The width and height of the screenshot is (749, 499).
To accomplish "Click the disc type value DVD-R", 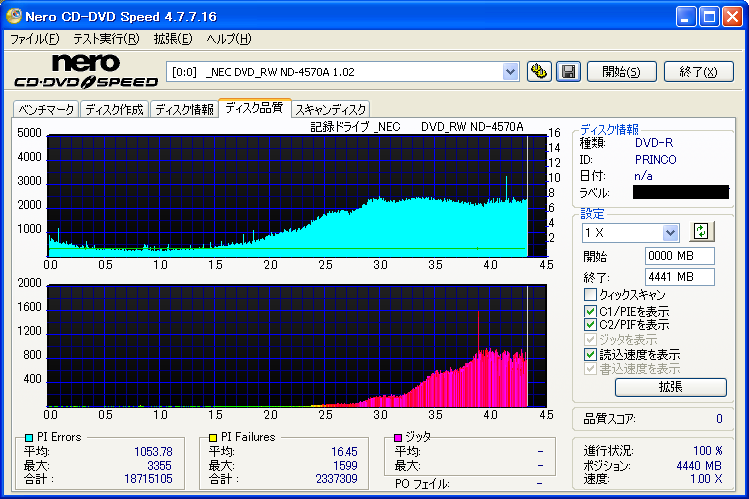I will pyautogui.click(x=654, y=143).
